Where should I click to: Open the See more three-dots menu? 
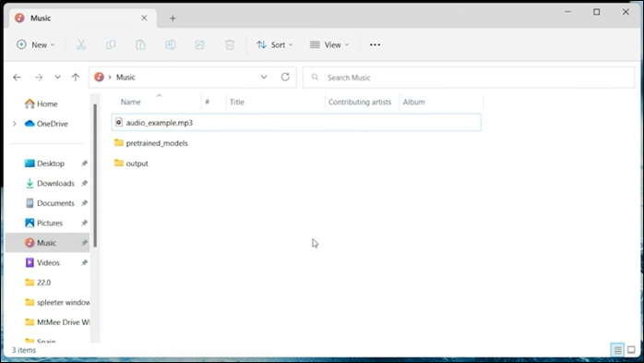[x=375, y=45]
